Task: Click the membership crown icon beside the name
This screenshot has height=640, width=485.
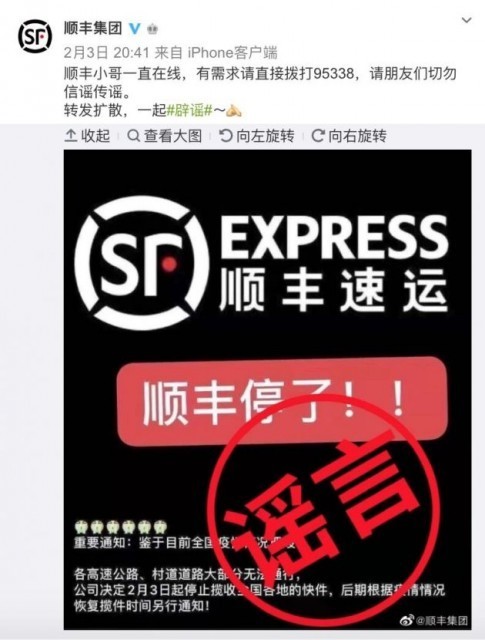Action: pyautogui.click(x=152, y=29)
